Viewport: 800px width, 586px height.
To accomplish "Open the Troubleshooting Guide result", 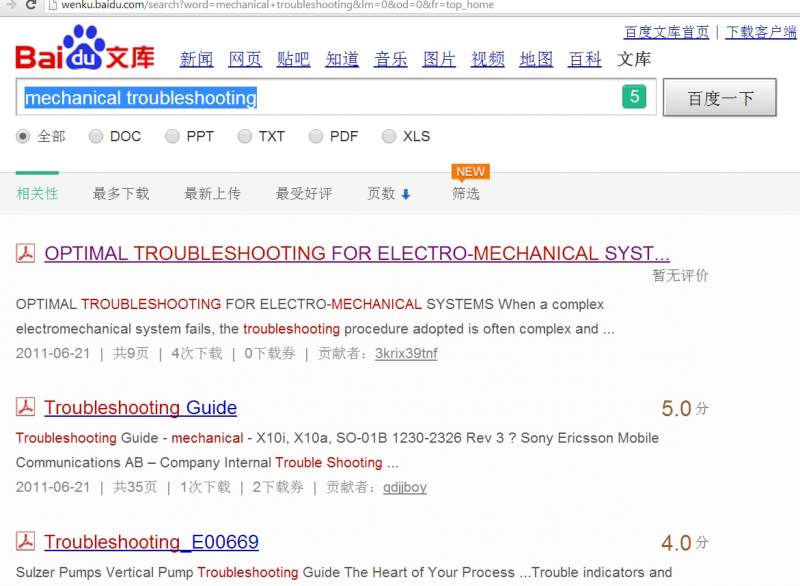I will (140, 407).
